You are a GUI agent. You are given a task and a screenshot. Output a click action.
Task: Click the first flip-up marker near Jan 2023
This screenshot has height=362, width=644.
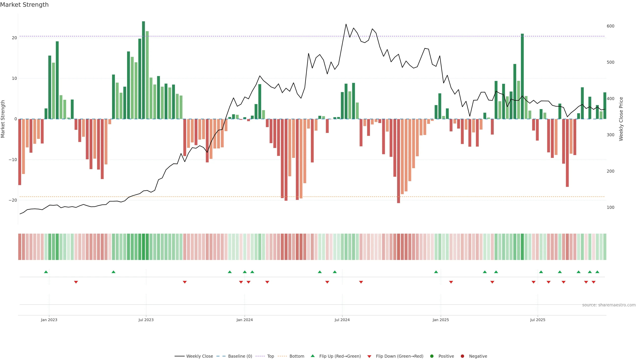(46, 272)
